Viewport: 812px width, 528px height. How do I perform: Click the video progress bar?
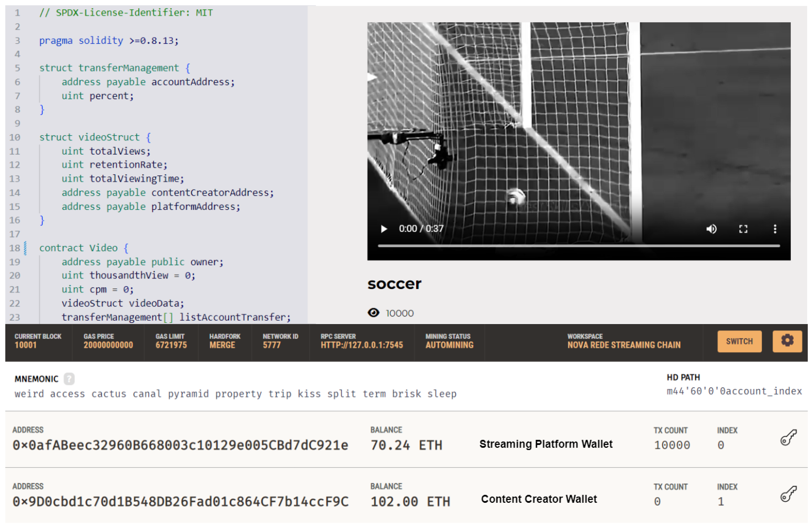[x=579, y=246]
